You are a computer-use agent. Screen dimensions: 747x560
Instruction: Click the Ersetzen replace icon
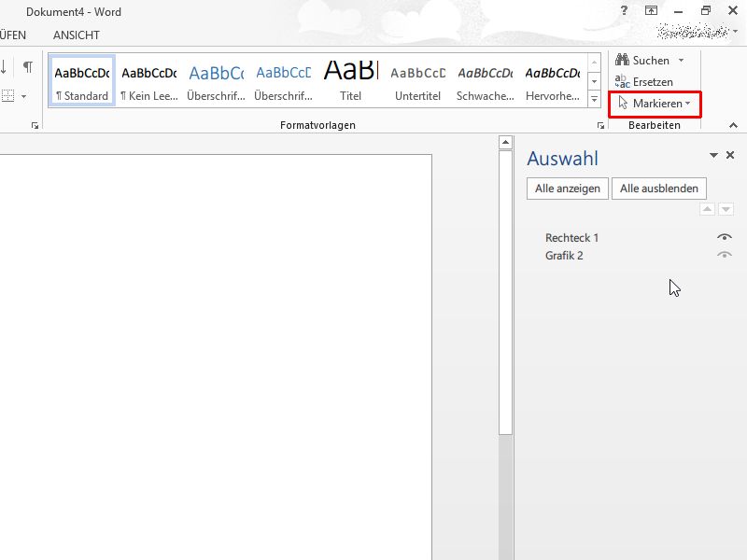click(x=622, y=81)
